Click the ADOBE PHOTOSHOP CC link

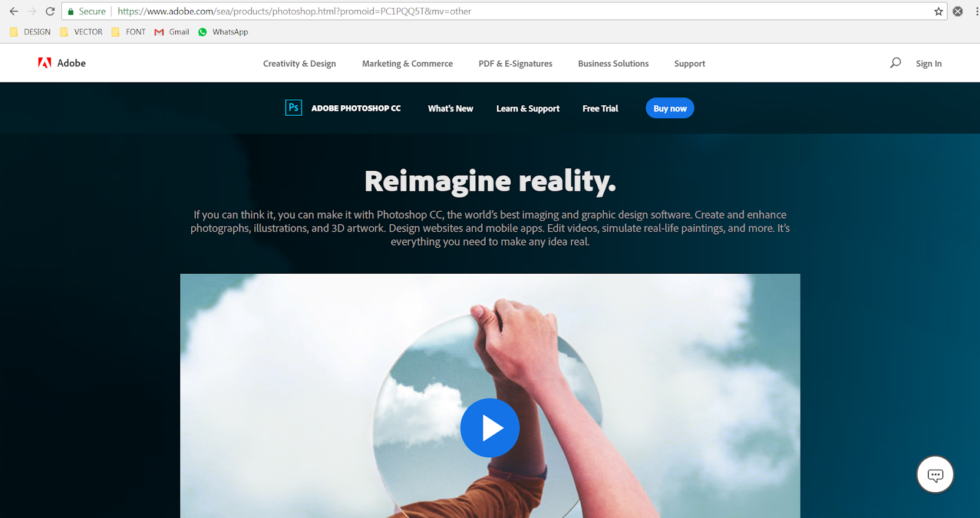(x=356, y=108)
